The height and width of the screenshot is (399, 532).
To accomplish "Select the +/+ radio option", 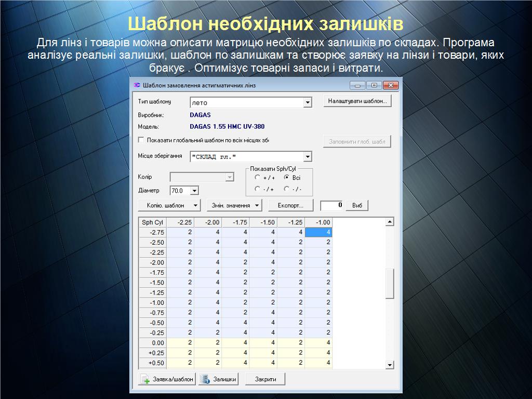I will (x=258, y=178).
